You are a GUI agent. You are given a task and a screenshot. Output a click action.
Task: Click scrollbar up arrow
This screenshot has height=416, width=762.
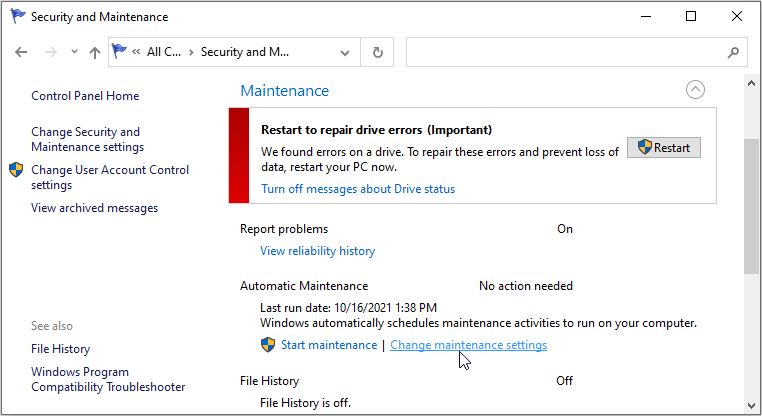(751, 84)
